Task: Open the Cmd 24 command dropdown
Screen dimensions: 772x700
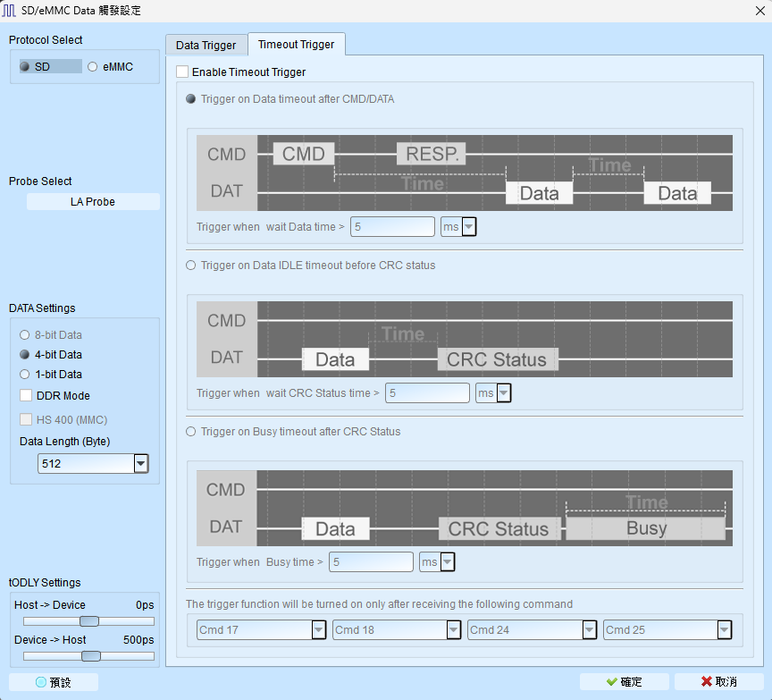Action: pos(533,629)
